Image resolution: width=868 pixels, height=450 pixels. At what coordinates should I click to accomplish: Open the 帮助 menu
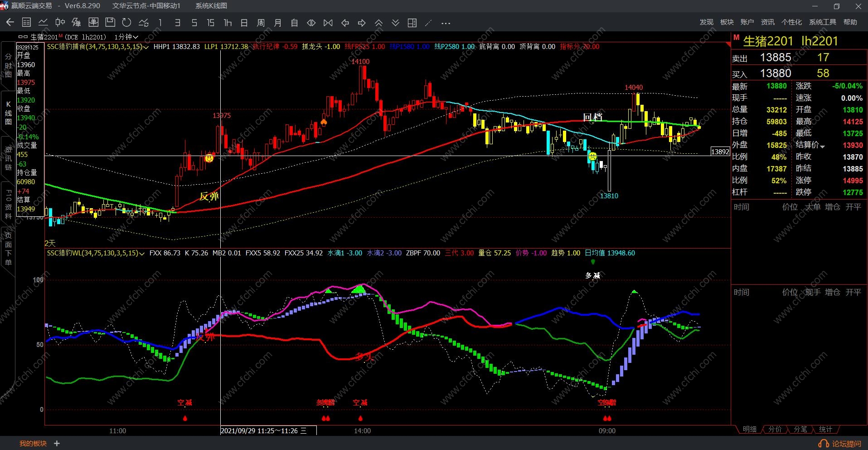coord(850,22)
